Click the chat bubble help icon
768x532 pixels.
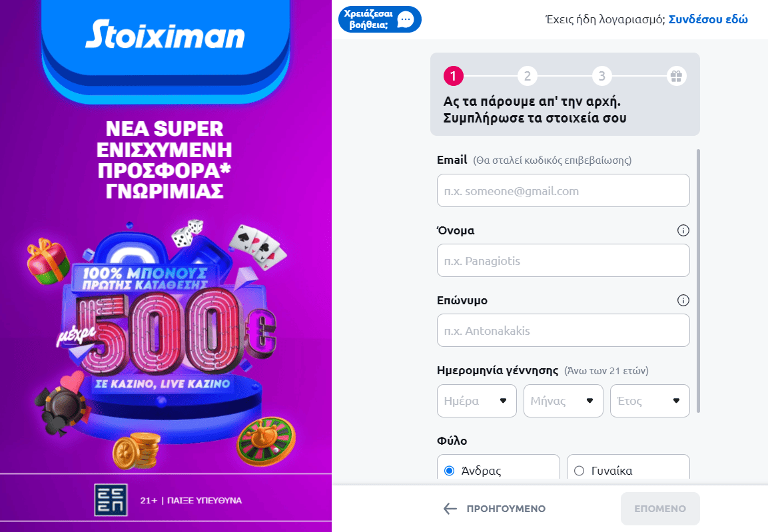[405, 19]
